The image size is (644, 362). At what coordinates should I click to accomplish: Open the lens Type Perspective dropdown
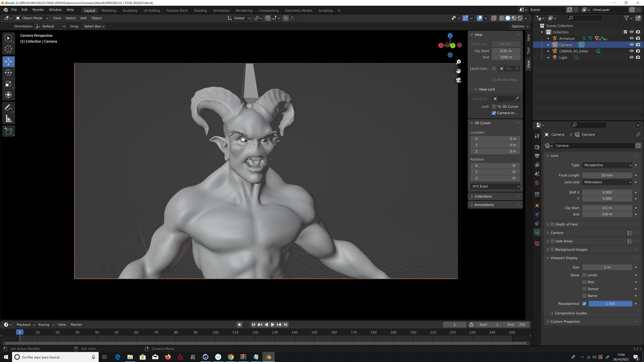coord(607,165)
